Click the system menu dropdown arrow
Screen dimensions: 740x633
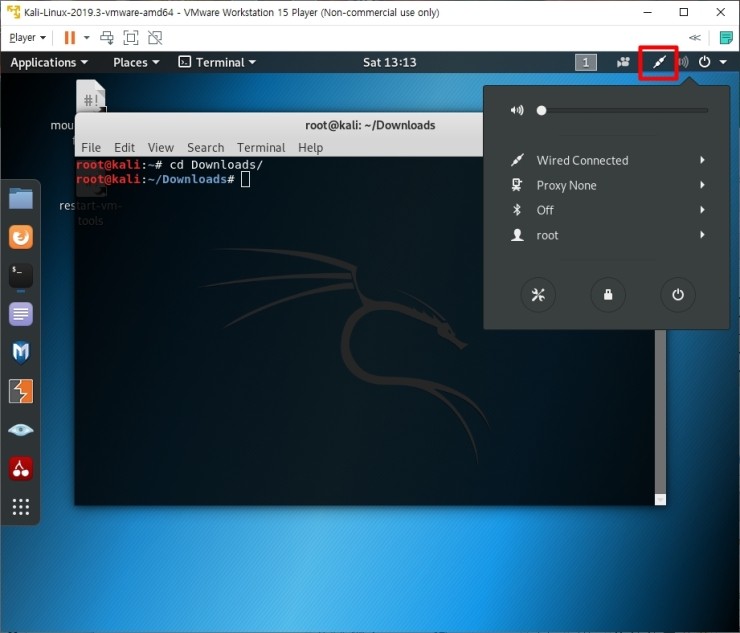point(723,62)
